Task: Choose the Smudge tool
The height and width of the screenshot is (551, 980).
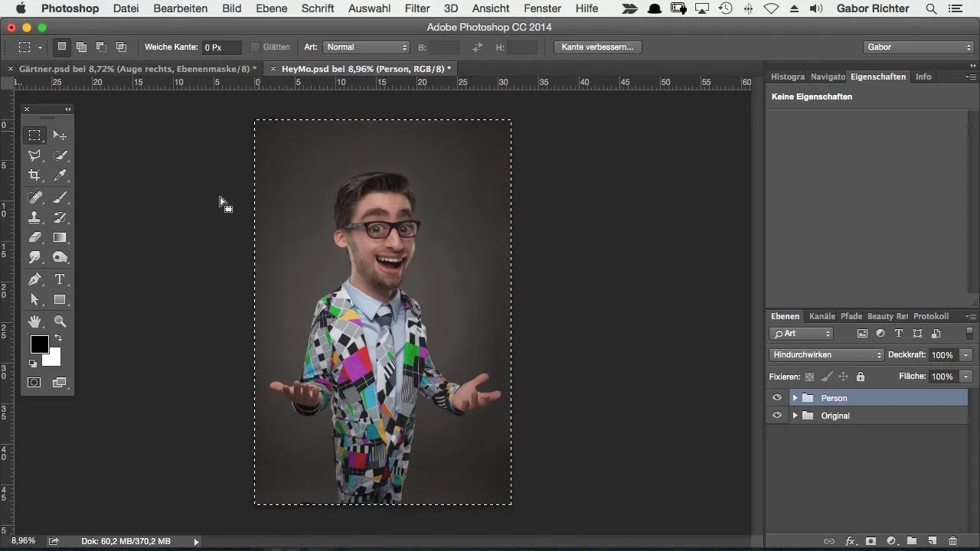Action: tap(34, 257)
